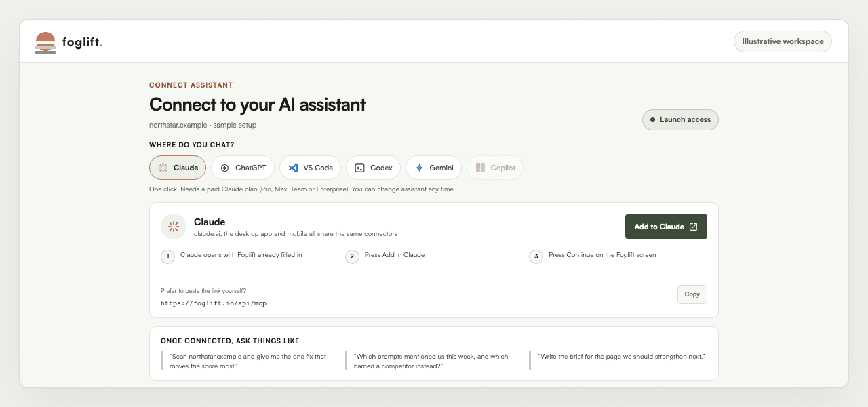
Task: Select the VS Code assistant tab
Action: [311, 168]
